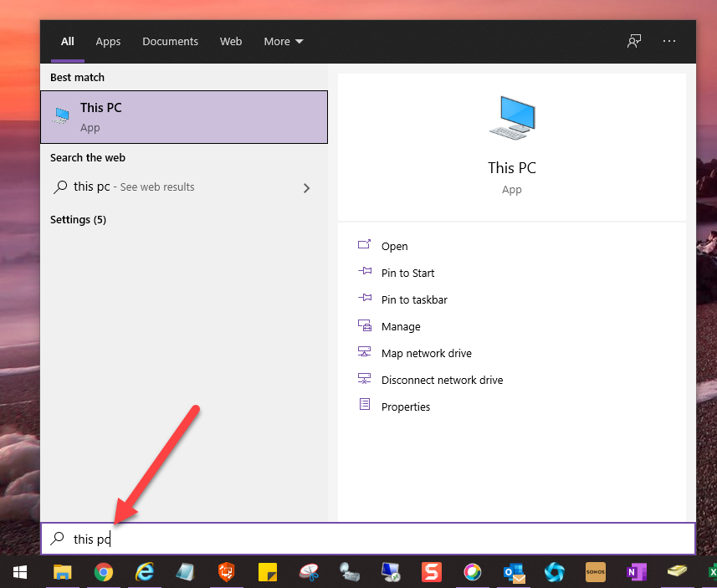Click Open in This PC actions
Screen dimensions: 717x588
(x=394, y=246)
